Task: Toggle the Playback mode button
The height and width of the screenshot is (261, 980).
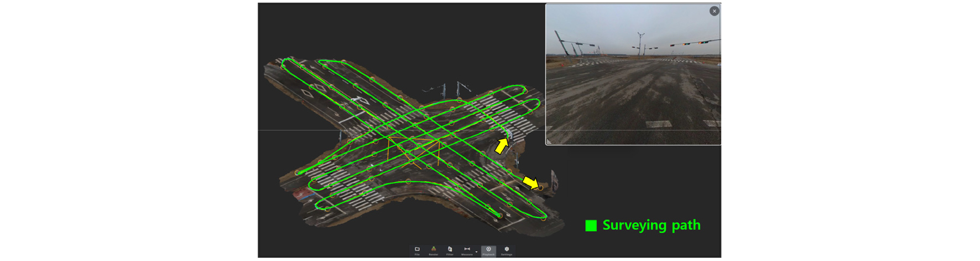Action: (x=488, y=251)
